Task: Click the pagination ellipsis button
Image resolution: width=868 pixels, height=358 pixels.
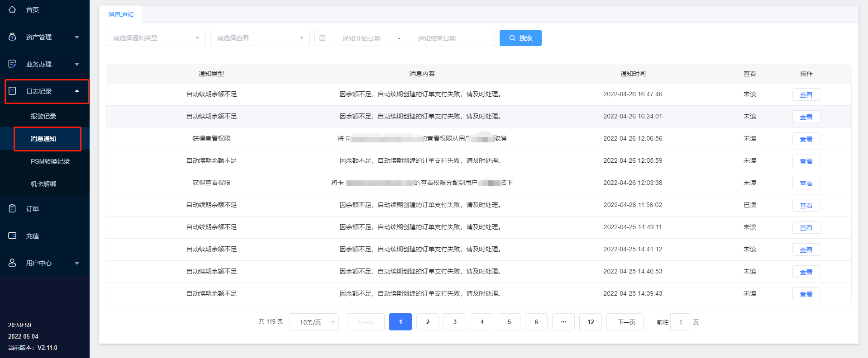Action: click(x=563, y=322)
